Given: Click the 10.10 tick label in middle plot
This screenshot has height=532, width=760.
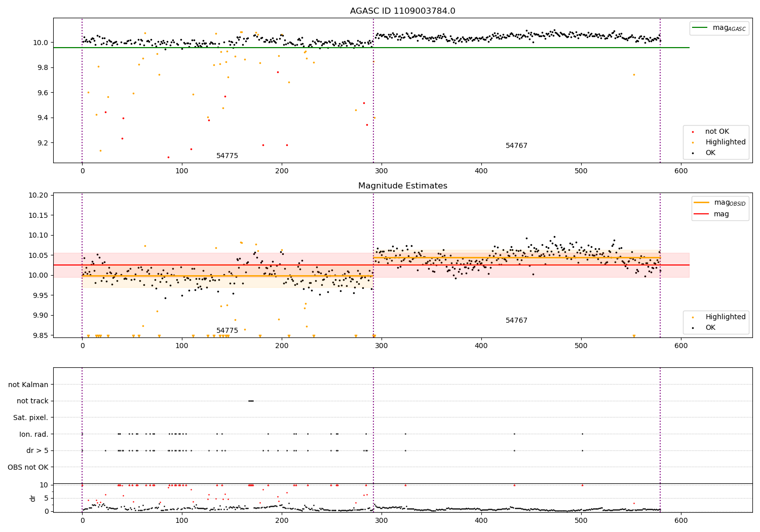Looking at the screenshot, I should (x=39, y=235).
